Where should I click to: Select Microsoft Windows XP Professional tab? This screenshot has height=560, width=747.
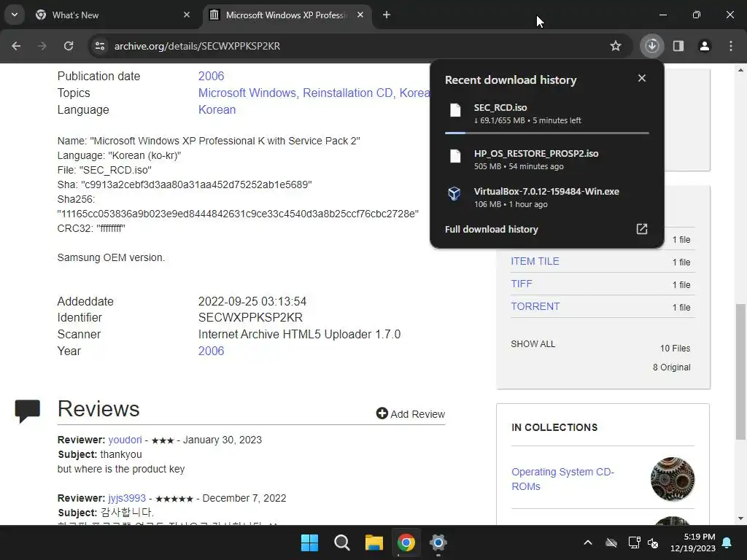[286, 15]
